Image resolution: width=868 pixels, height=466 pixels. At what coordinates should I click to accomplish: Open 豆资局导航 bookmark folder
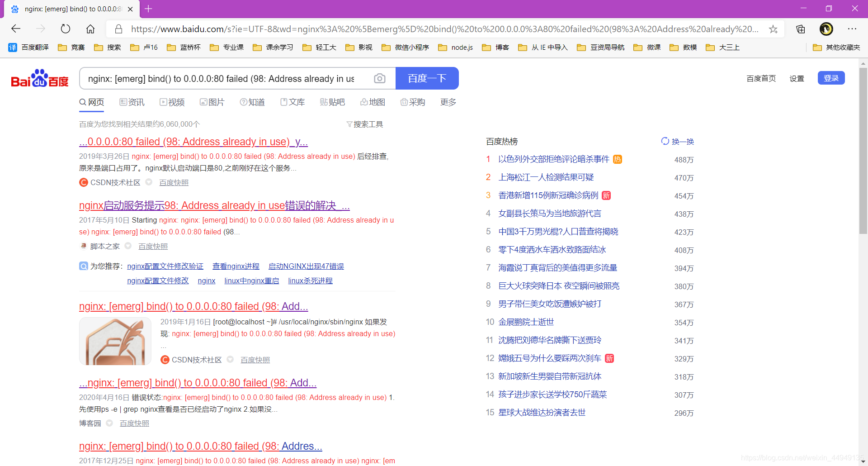(x=600, y=48)
